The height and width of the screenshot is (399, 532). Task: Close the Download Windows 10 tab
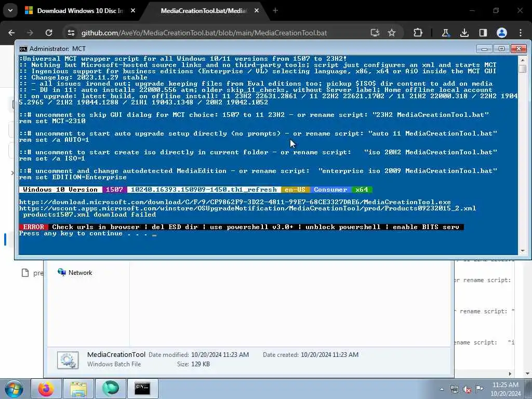(x=133, y=11)
